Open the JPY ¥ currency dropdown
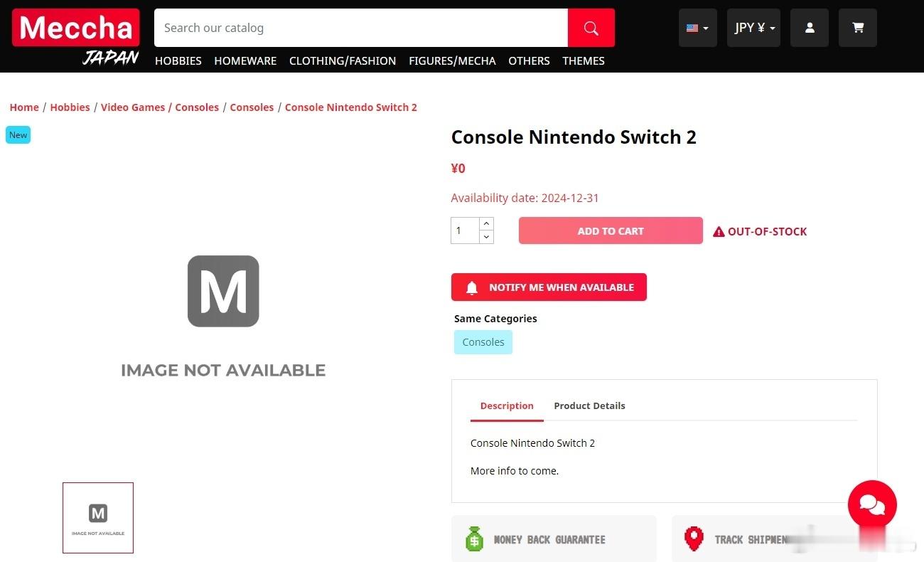 [753, 28]
